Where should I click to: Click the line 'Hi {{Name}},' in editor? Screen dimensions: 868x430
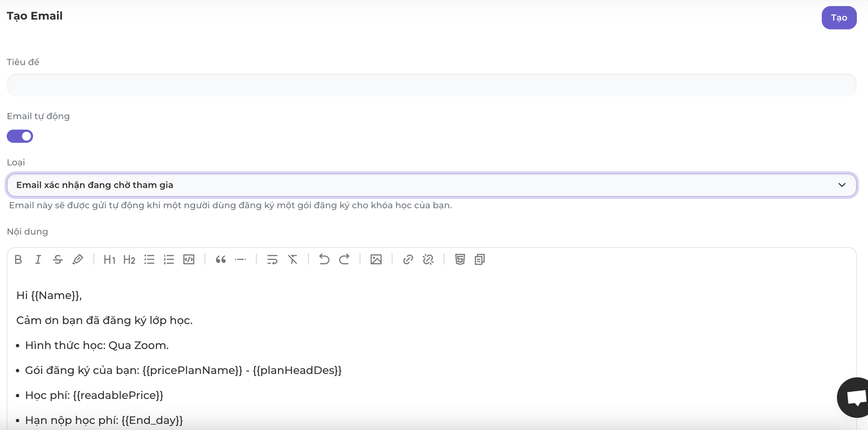coord(49,295)
